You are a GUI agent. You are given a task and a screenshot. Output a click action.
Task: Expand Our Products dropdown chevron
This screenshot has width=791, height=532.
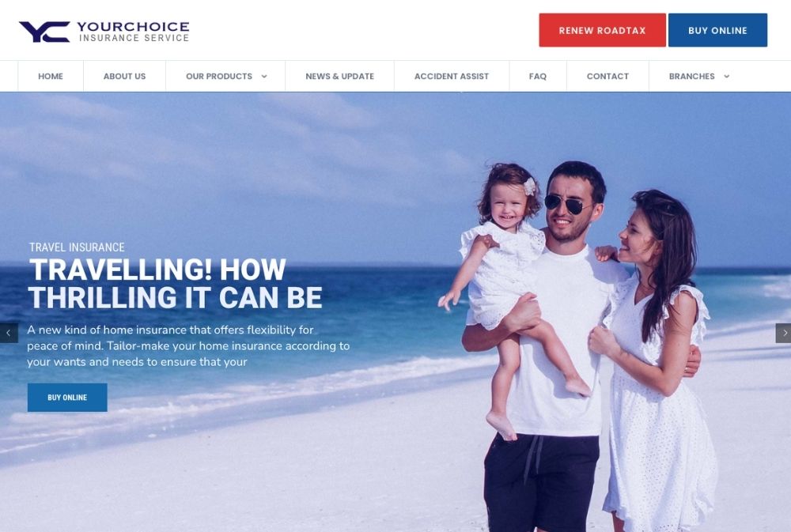[x=264, y=77]
